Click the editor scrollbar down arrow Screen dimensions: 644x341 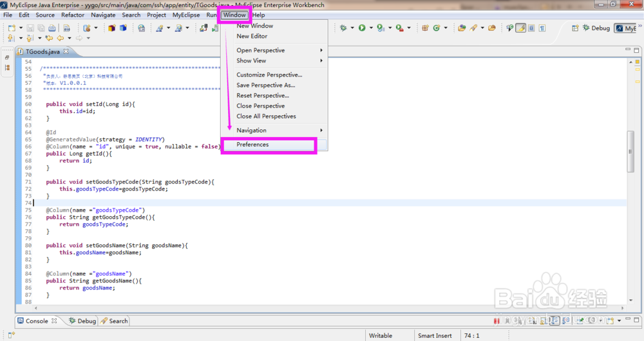click(630, 300)
